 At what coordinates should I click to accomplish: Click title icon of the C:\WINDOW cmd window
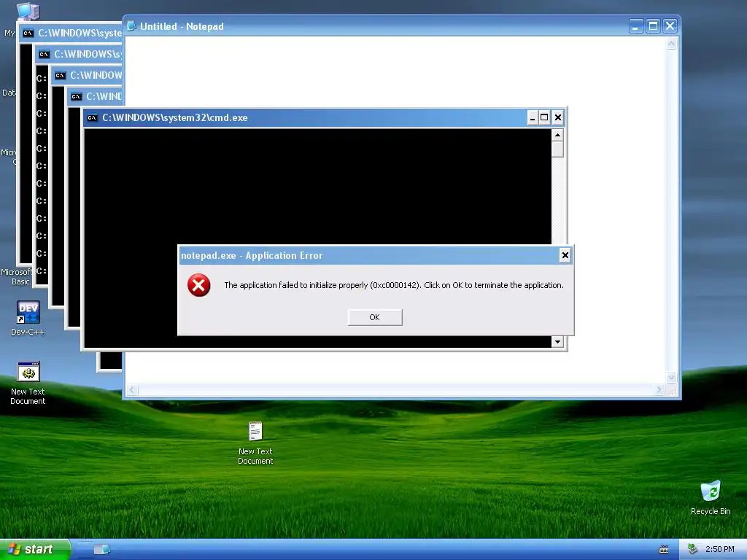coord(60,75)
